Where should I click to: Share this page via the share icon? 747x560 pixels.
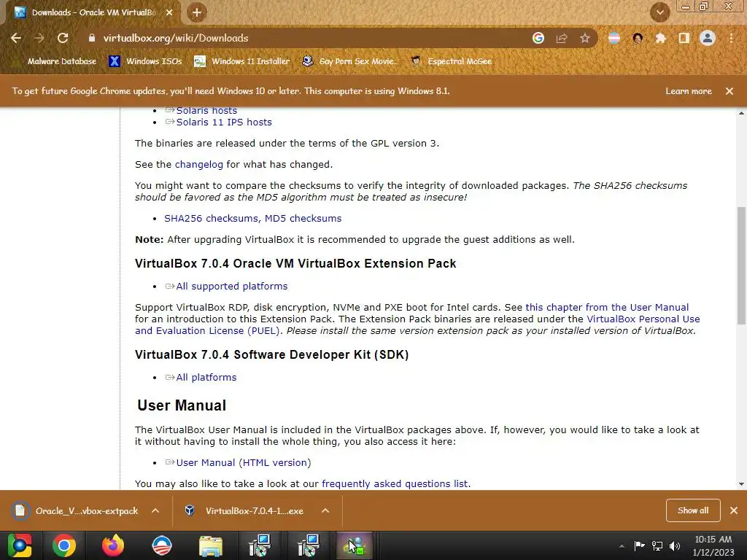[562, 38]
